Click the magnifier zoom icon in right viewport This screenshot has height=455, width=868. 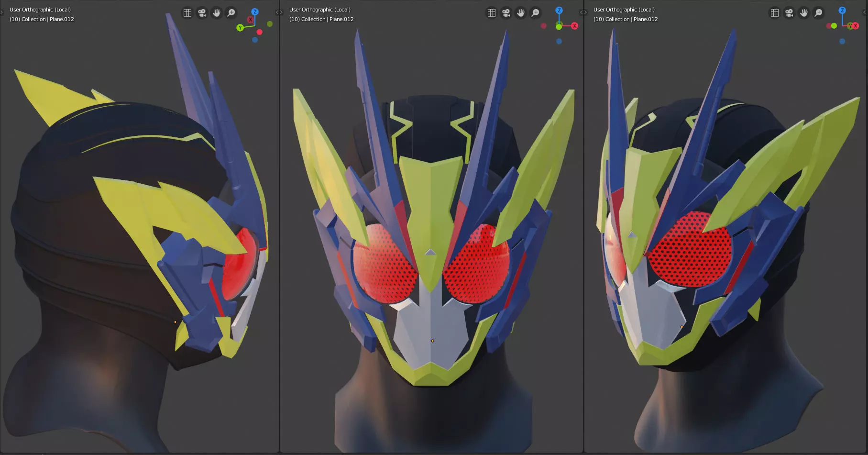tap(819, 13)
